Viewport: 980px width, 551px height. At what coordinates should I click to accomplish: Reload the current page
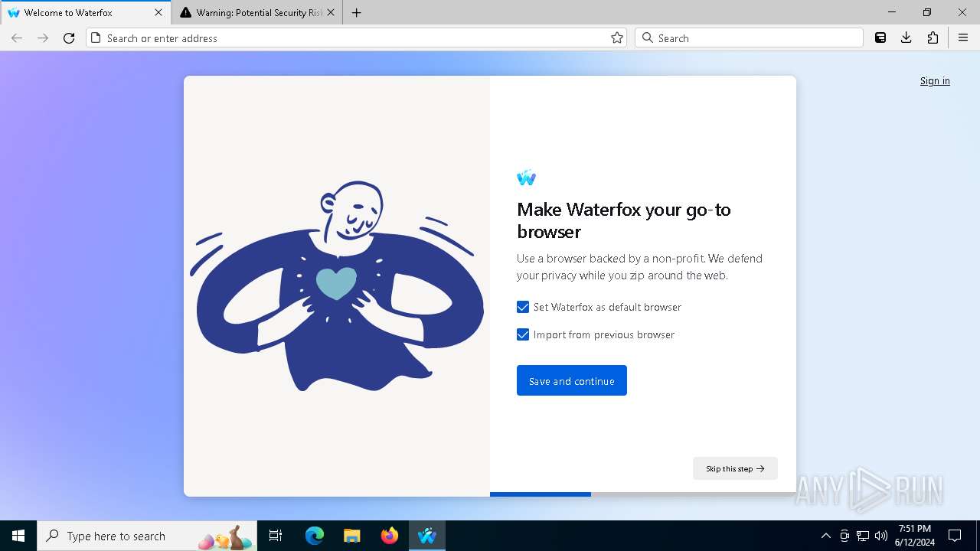pyautogui.click(x=69, y=38)
